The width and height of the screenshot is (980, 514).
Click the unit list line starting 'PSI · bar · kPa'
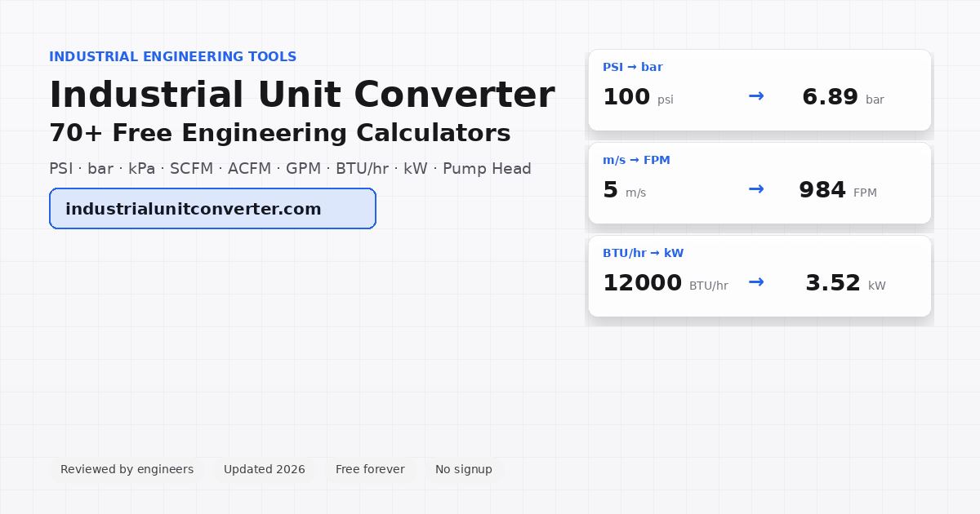point(290,169)
